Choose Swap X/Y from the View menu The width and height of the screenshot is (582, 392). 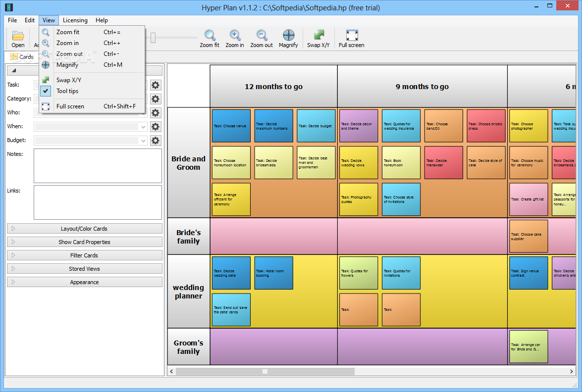(x=92, y=80)
